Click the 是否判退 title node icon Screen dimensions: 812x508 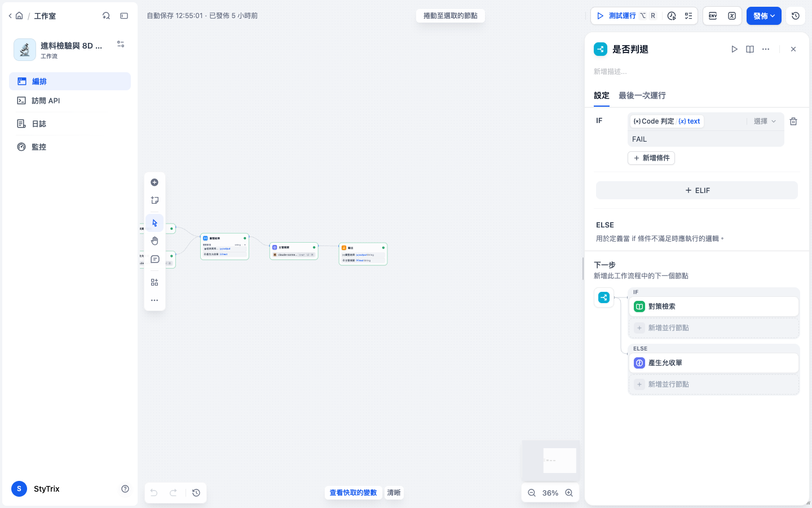[x=601, y=49]
